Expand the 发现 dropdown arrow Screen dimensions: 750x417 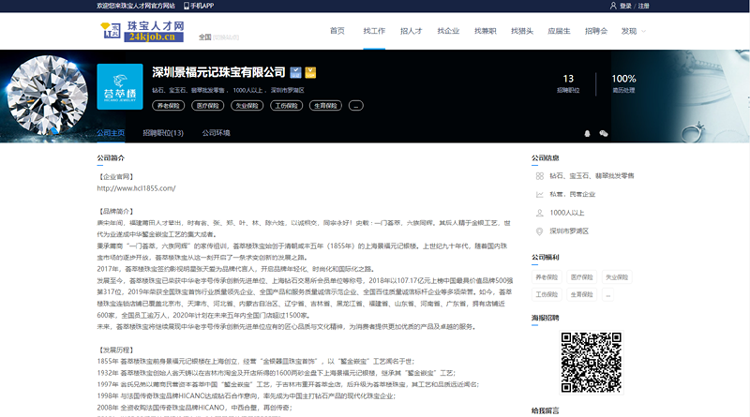[x=643, y=31]
